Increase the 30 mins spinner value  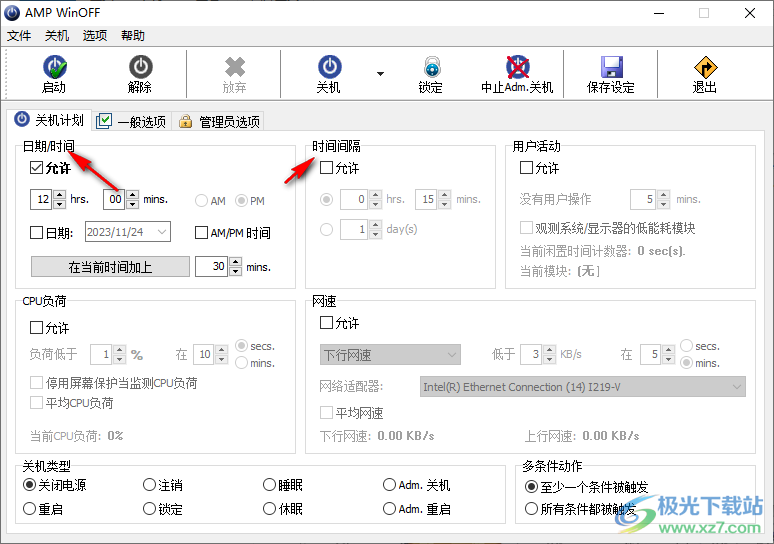tap(235, 262)
